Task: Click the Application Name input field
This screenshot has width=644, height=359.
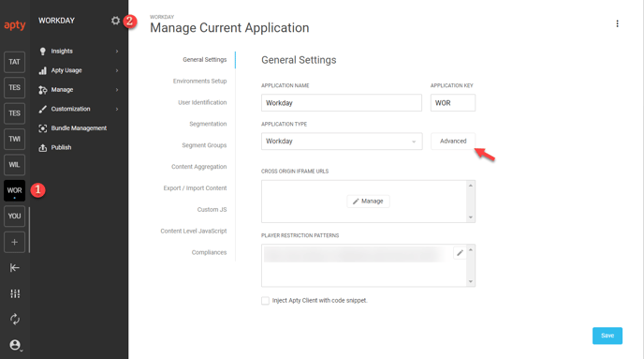Action: (342, 103)
